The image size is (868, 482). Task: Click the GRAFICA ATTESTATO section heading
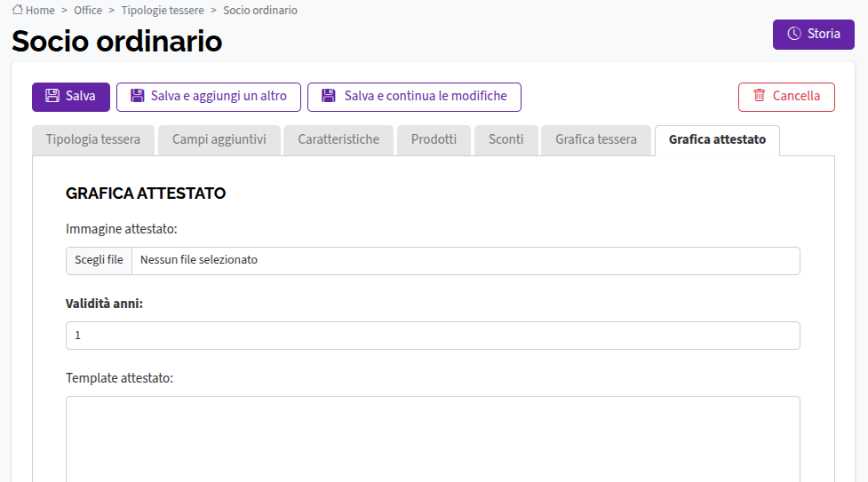(x=146, y=194)
